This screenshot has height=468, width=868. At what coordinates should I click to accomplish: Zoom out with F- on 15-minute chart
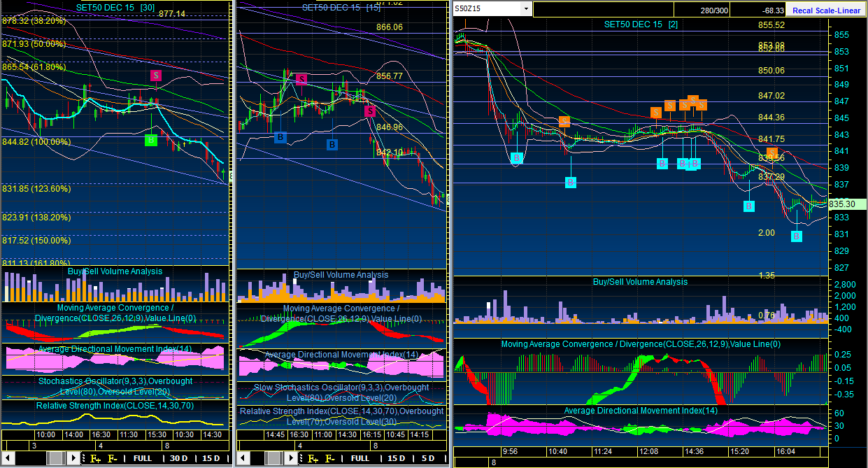pyautogui.click(x=330, y=458)
